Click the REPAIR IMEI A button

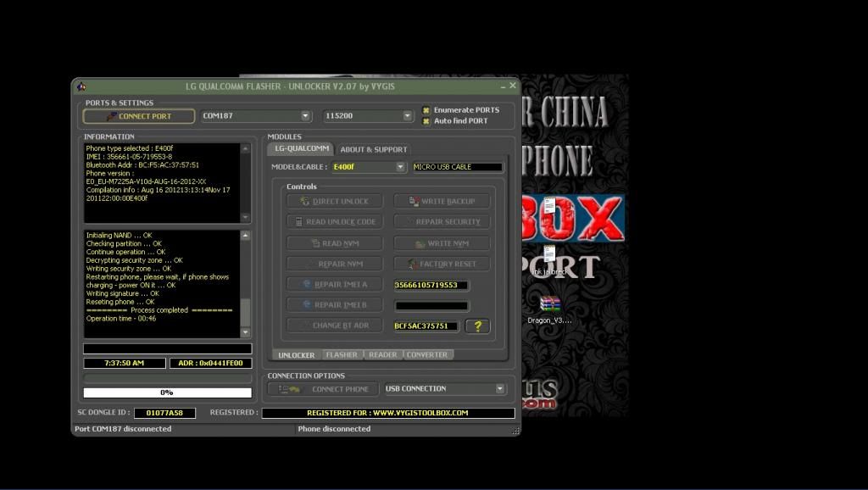334,284
